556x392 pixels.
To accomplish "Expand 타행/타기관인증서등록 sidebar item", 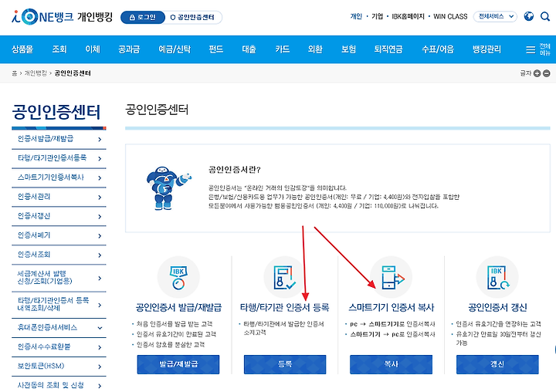I will tap(59, 158).
